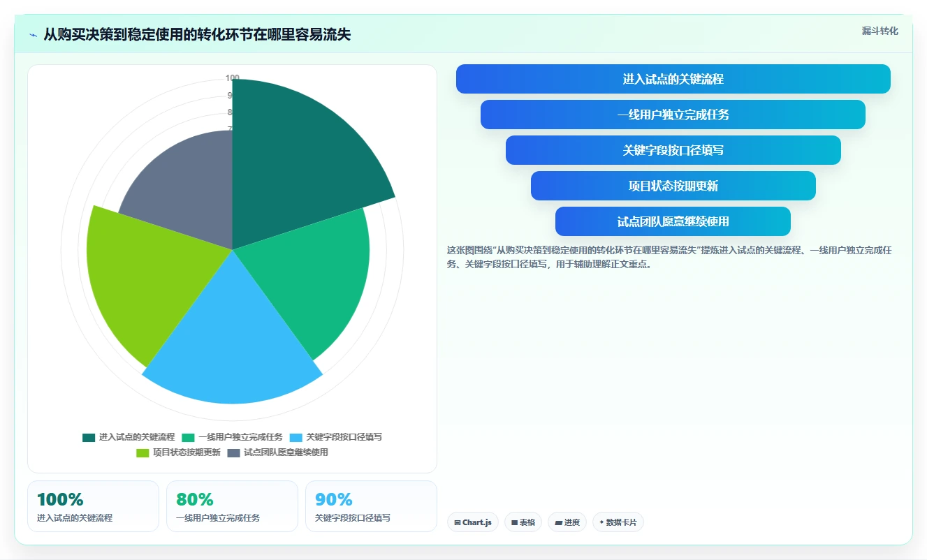The height and width of the screenshot is (560, 927).
Task: Select the 试点团队愿意继续使用 funnel bar
Action: (673, 221)
